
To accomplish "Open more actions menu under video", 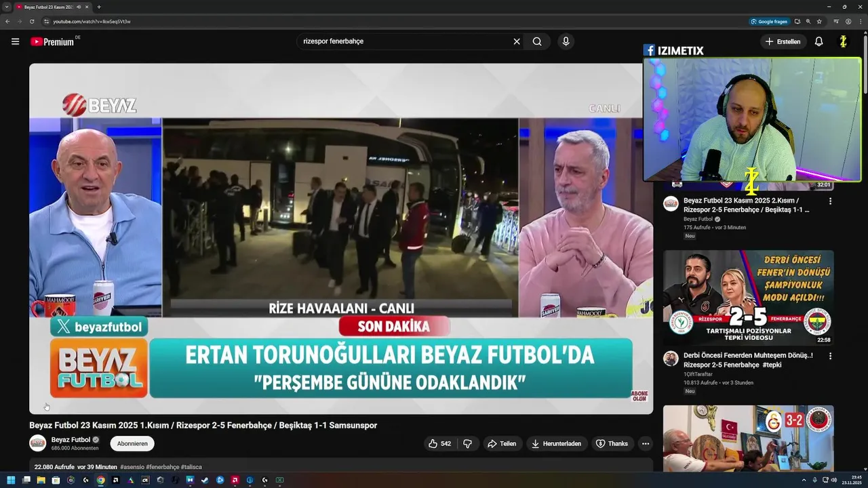I will (646, 443).
